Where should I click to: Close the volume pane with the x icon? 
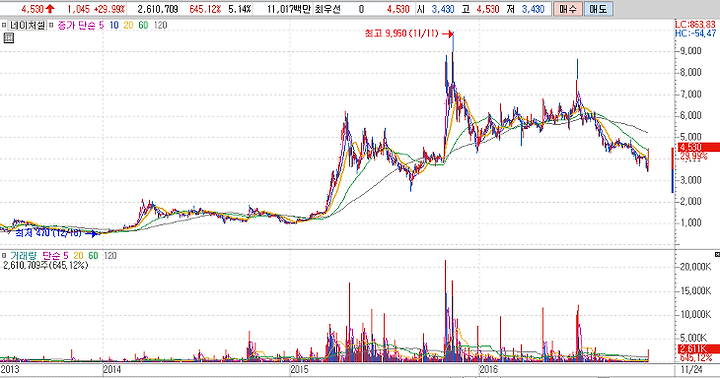717,254
